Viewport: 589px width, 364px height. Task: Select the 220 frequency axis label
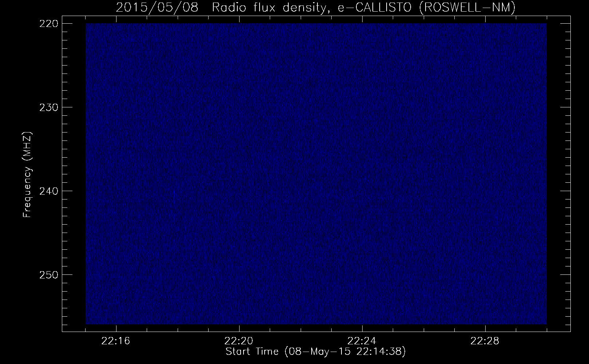48,24
